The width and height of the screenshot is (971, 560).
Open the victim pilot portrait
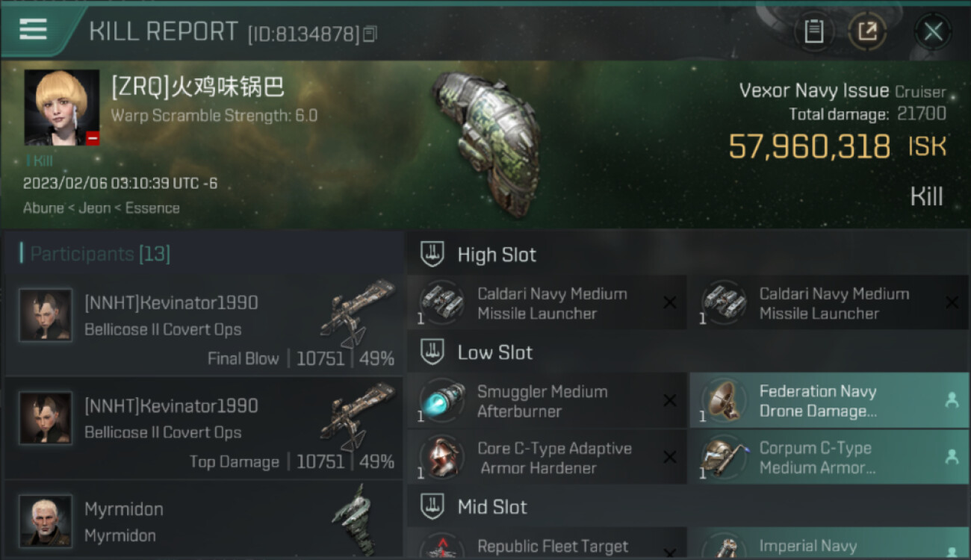(61, 108)
